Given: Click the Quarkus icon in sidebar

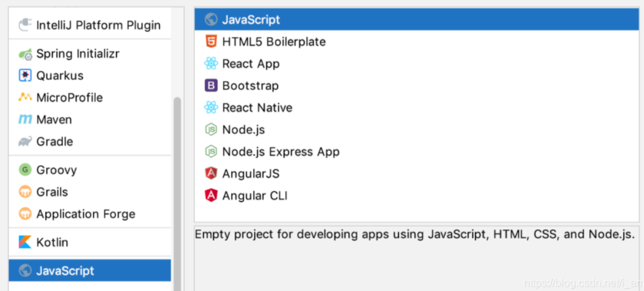Looking at the screenshot, I should (25, 76).
